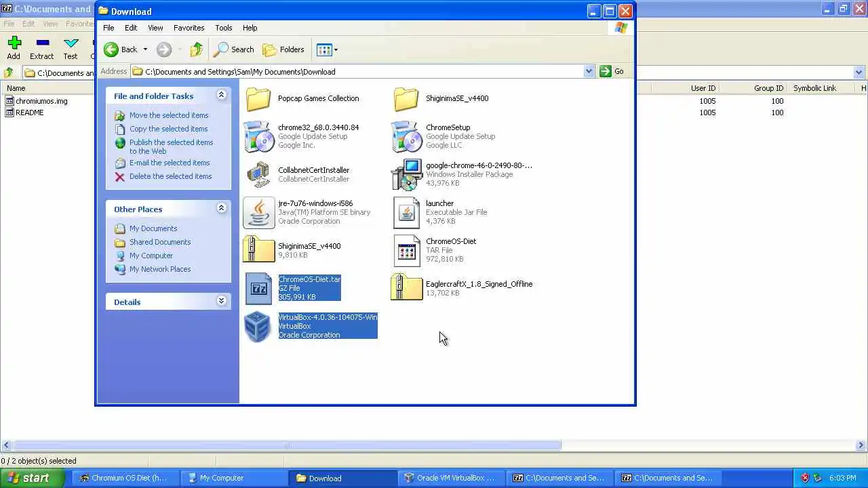Select the ChromeOS-Diet.tar GZ file icon
868x488 pixels.
click(x=258, y=289)
